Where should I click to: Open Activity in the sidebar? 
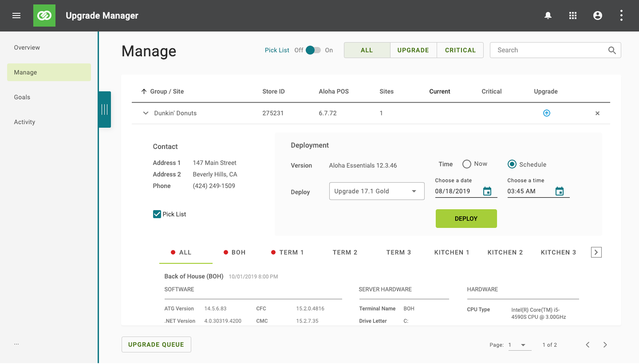[49, 122]
